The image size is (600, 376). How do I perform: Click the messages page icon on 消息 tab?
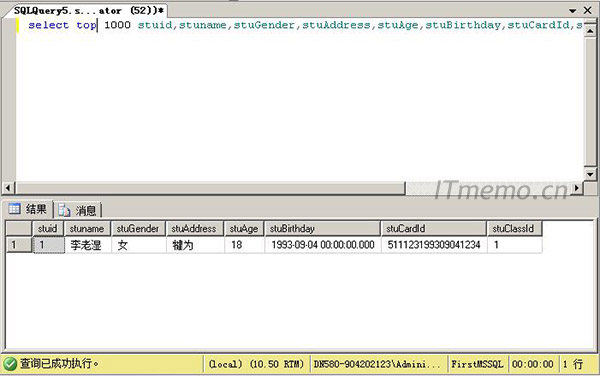(x=64, y=210)
